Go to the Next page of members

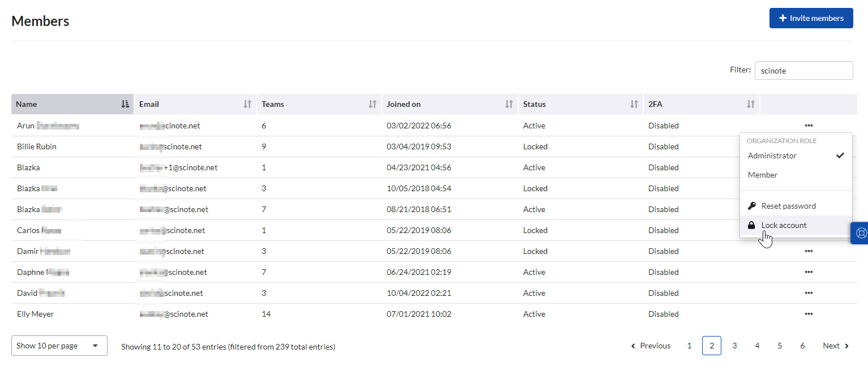coord(836,346)
